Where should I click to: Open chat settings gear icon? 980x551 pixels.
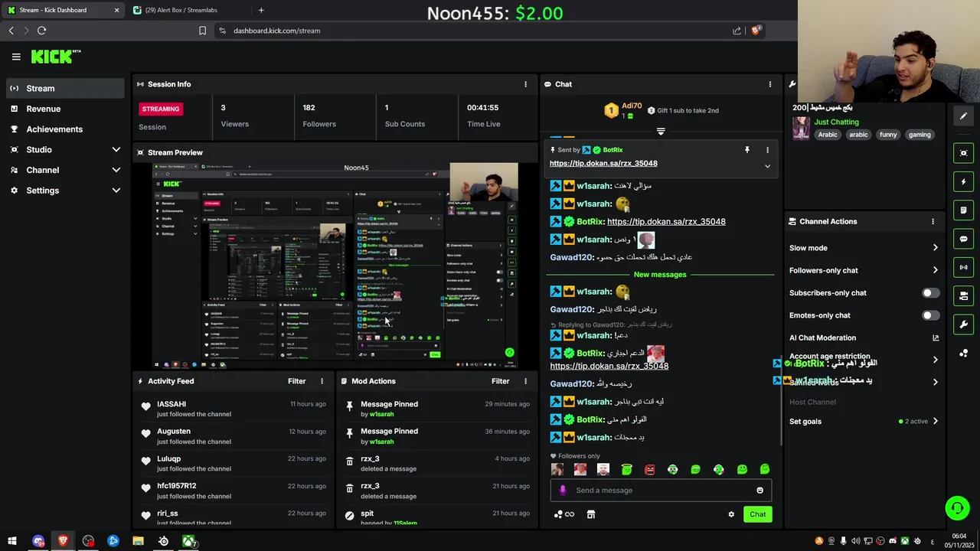click(x=731, y=514)
